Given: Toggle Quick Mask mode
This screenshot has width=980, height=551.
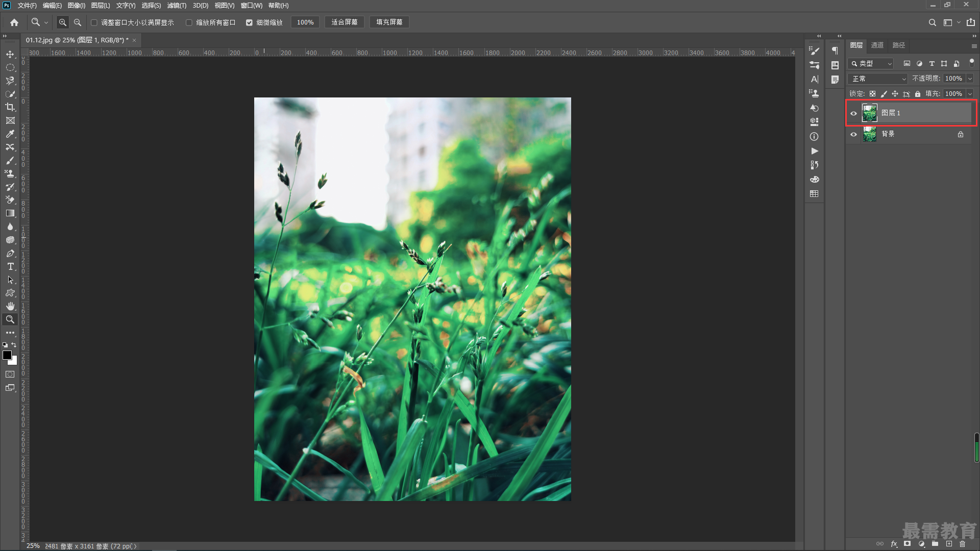Looking at the screenshot, I should [x=10, y=374].
